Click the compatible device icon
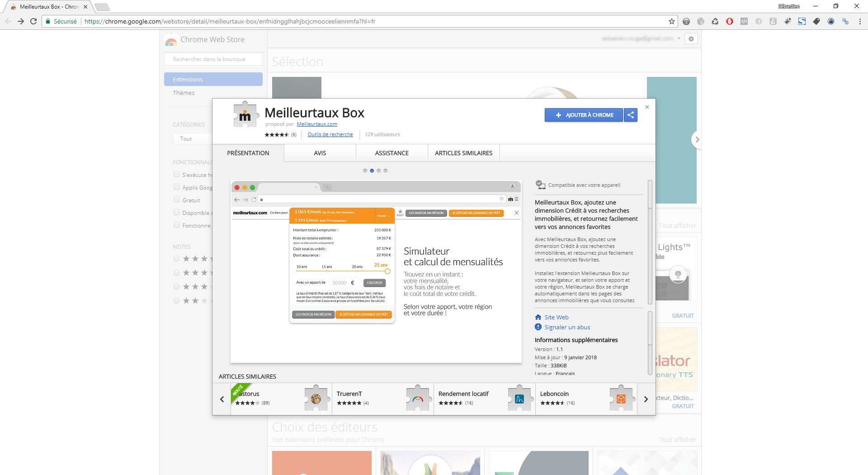Screen dimensions: 868x475 coord(540,185)
